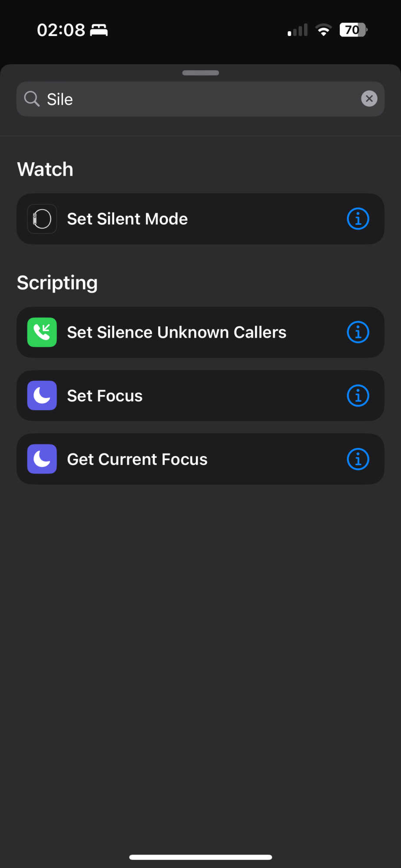401x868 pixels.
Task: Tap the green phone icon for Silence Unknown Callers
Action: pos(42,332)
